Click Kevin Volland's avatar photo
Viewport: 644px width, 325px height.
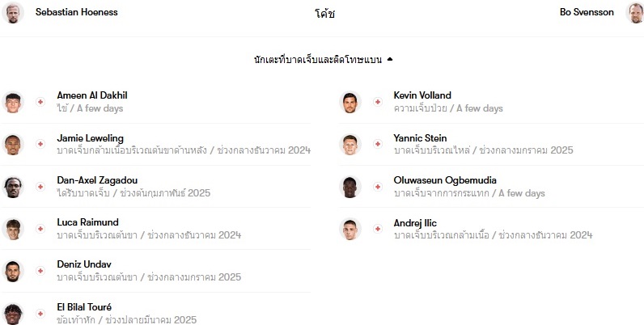(350, 102)
